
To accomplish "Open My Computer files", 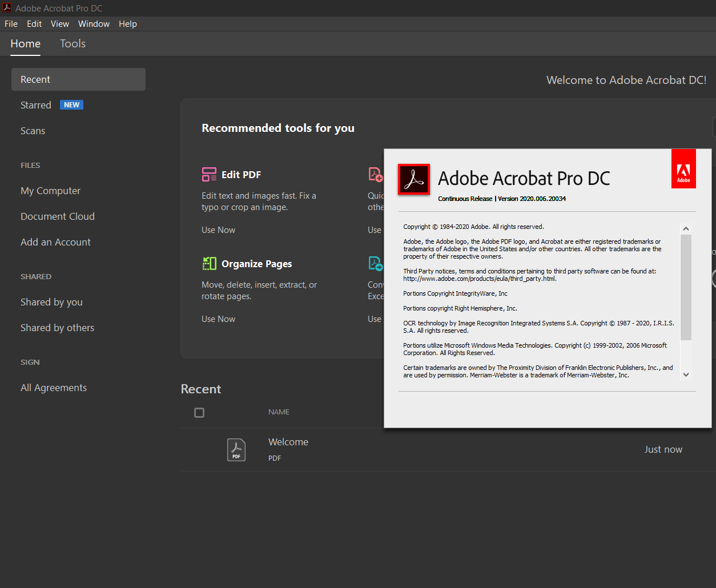I will [x=50, y=191].
